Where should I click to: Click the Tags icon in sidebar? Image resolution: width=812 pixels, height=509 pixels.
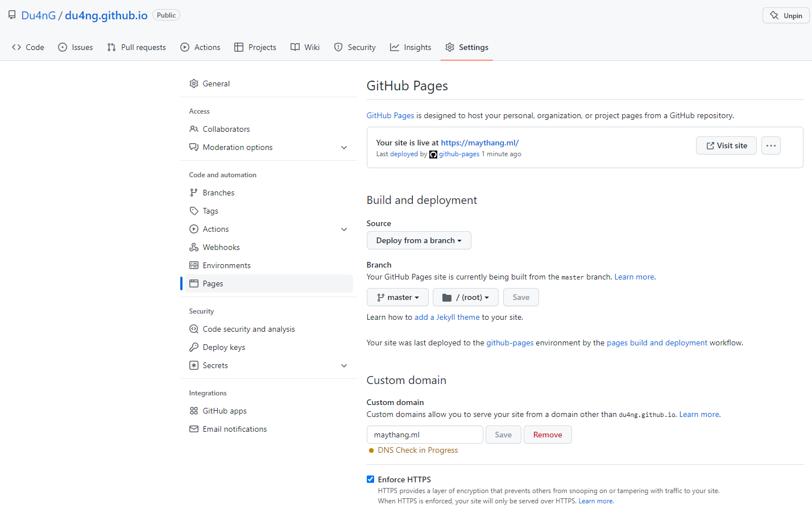coord(194,211)
